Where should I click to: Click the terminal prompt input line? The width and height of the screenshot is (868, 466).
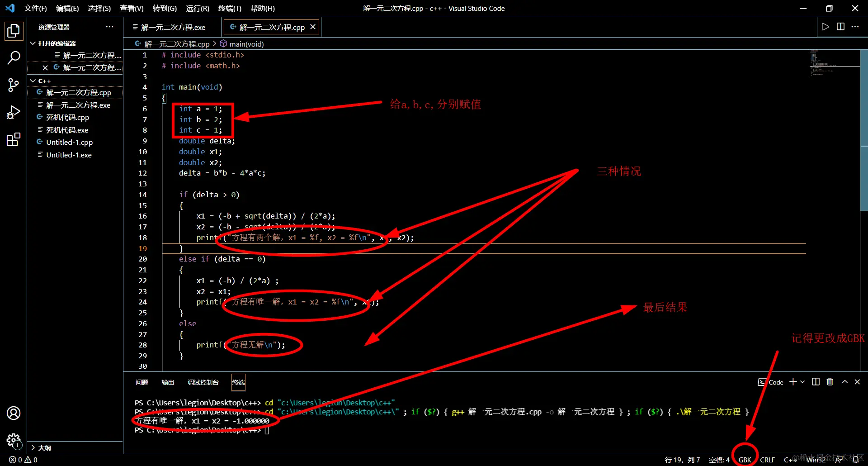point(267,430)
